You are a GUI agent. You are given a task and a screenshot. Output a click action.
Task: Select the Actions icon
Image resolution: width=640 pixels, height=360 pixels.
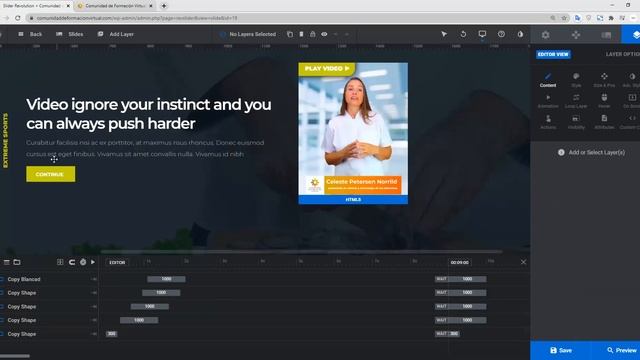[x=548, y=122]
